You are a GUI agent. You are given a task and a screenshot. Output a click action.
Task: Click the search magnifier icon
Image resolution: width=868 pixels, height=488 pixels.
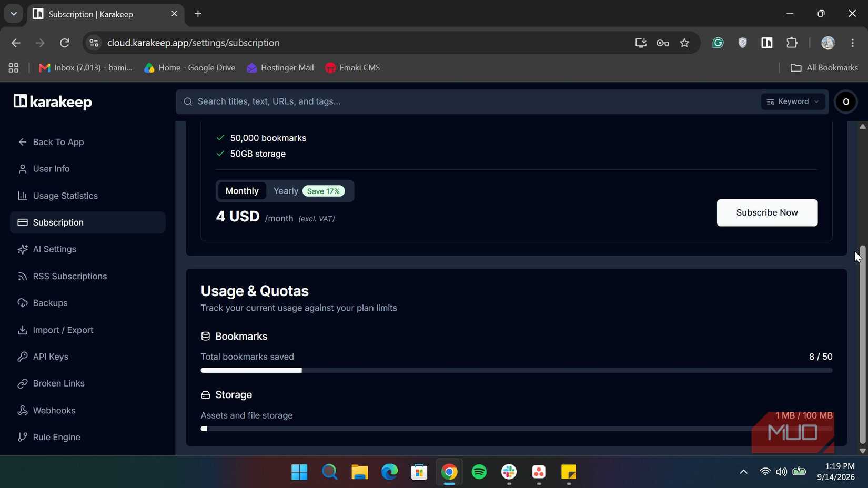tap(188, 101)
